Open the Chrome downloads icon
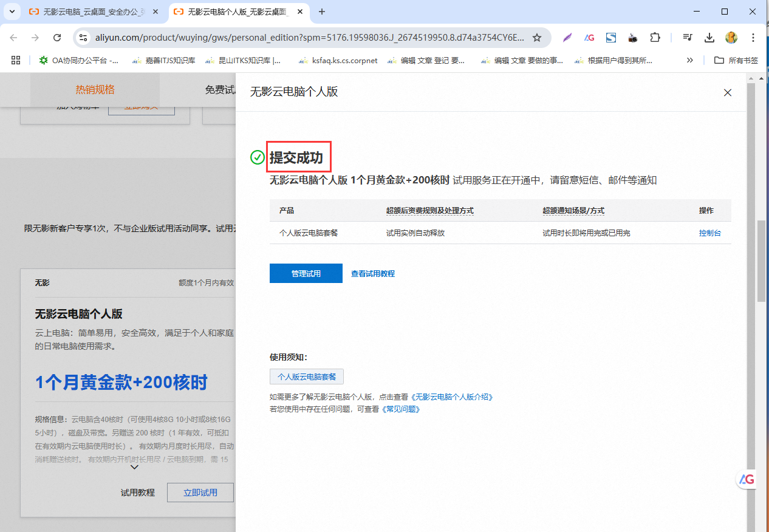This screenshot has width=769, height=532. click(709, 38)
